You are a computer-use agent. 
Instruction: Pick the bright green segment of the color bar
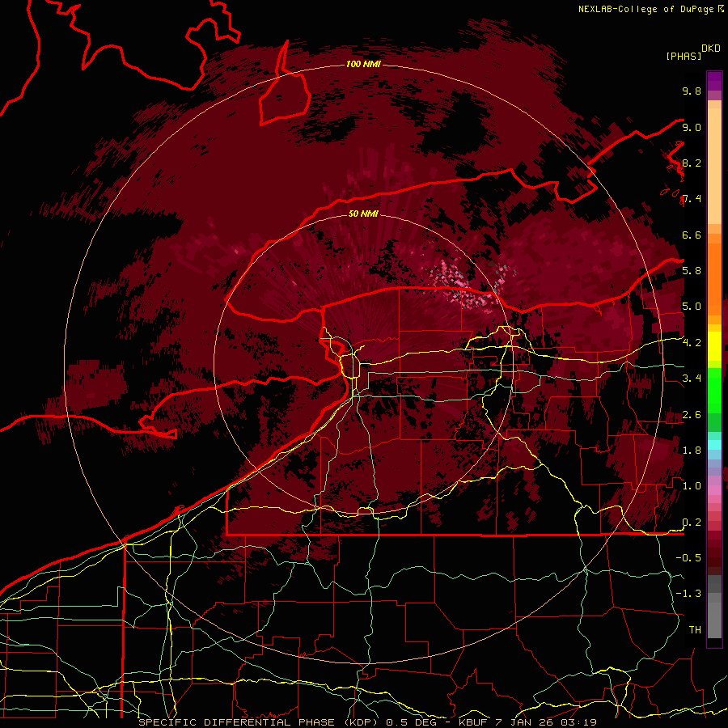pos(714,389)
